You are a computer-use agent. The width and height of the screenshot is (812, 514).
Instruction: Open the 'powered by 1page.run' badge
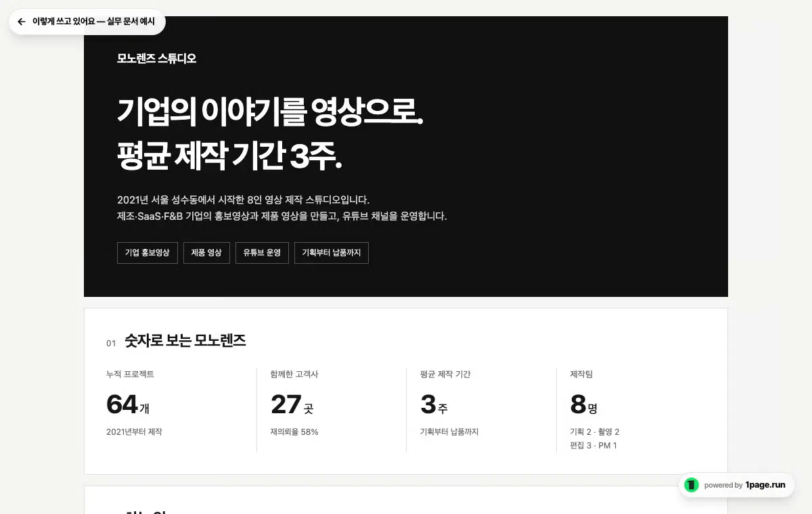(737, 485)
